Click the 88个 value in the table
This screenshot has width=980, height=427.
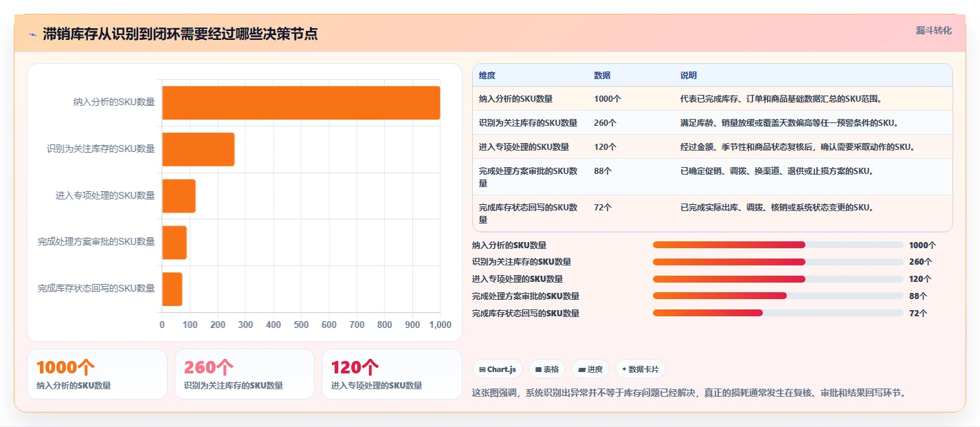603,171
